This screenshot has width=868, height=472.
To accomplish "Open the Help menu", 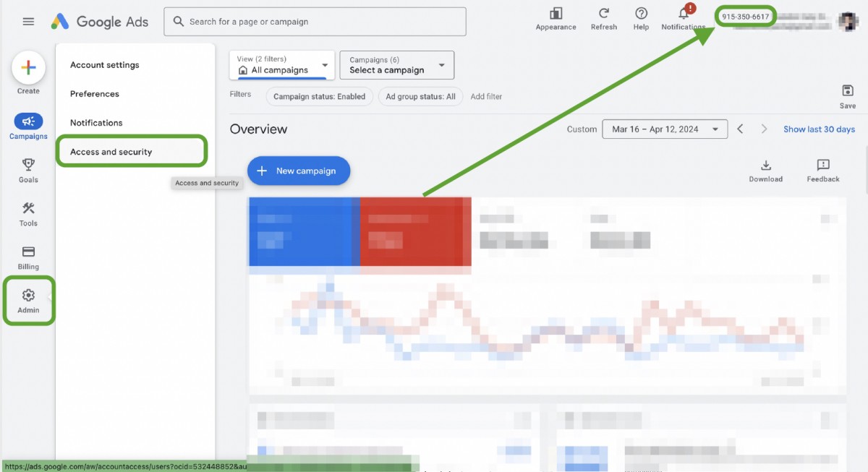I will [x=641, y=19].
